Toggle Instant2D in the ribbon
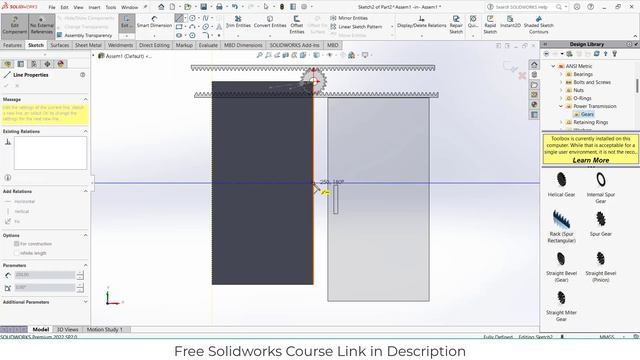Screen dimensions: 640x360 point(510,22)
